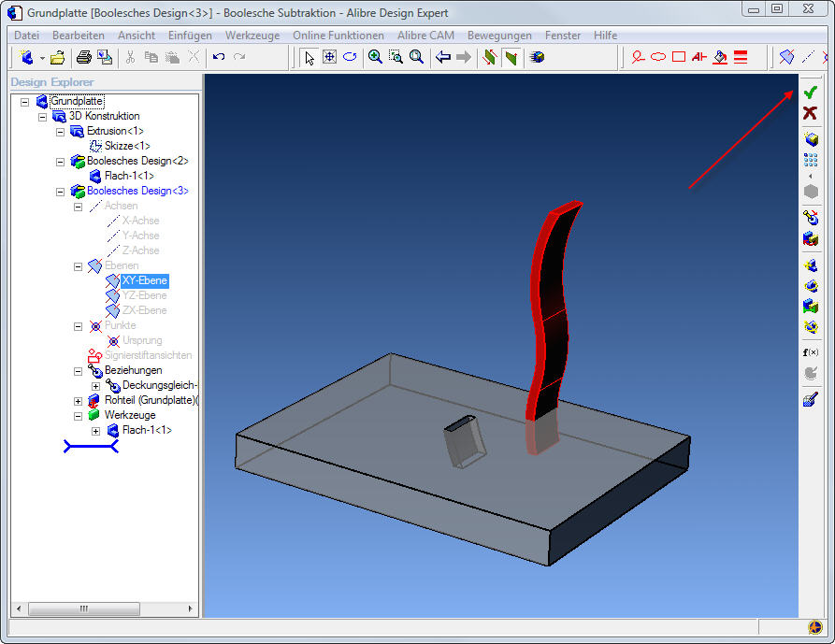
Task: Open the Ansicht menu
Action: point(137,36)
